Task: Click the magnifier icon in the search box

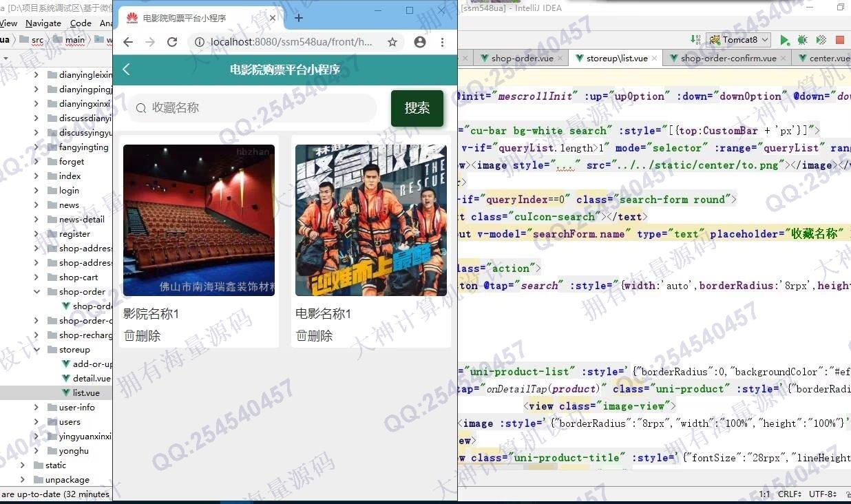Action: 141,108
